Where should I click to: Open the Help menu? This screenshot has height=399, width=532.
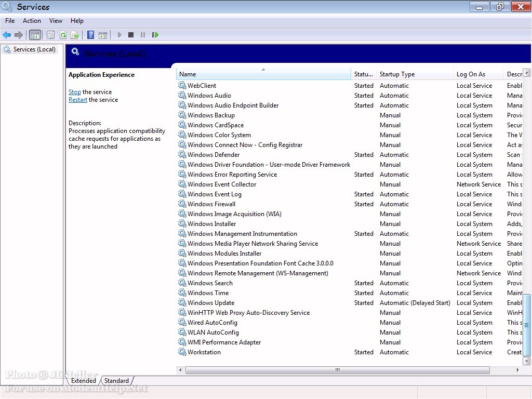(77, 21)
